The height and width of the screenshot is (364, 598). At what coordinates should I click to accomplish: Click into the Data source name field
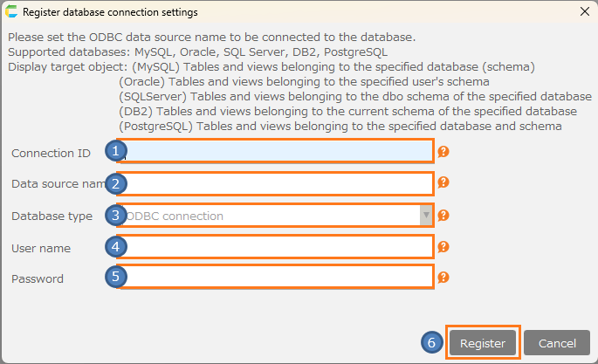(279, 183)
